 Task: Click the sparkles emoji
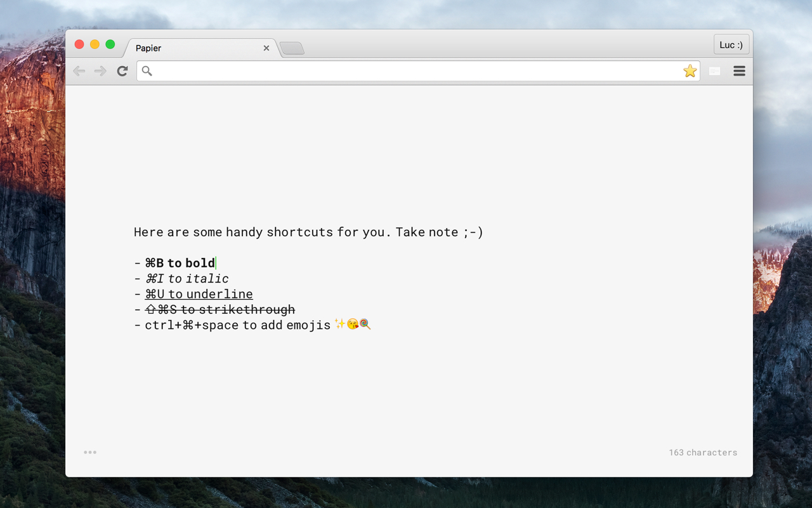[x=340, y=324]
